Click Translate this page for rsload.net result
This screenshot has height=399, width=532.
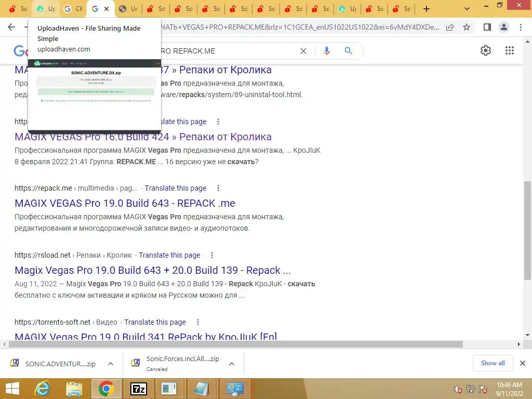tap(169, 255)
